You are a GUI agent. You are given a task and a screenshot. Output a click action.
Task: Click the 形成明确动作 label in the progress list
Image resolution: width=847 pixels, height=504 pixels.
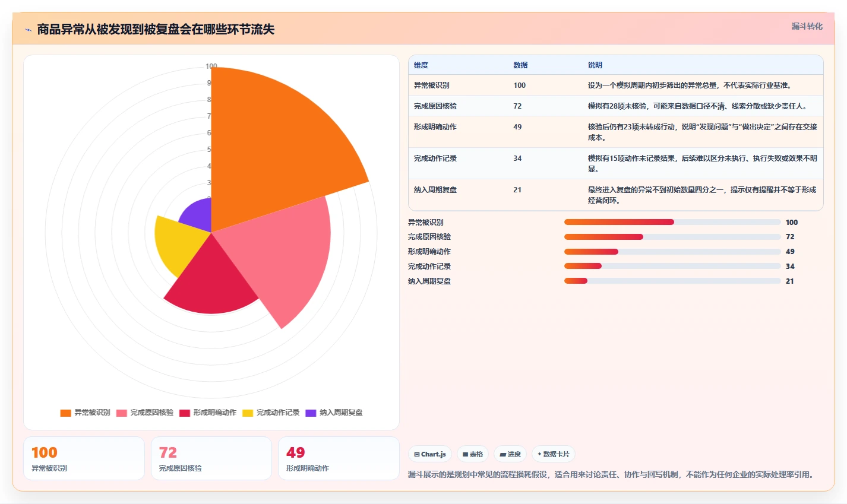(429, 252)
